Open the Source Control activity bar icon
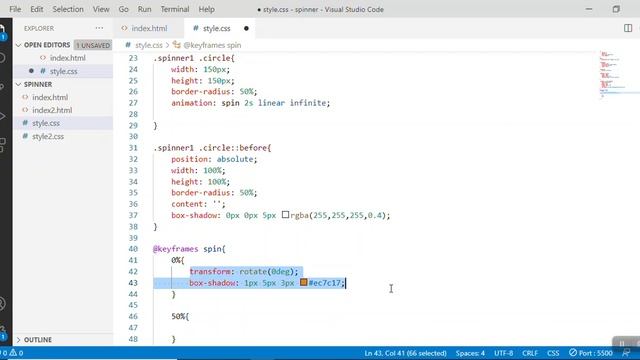 click(3, 87)
